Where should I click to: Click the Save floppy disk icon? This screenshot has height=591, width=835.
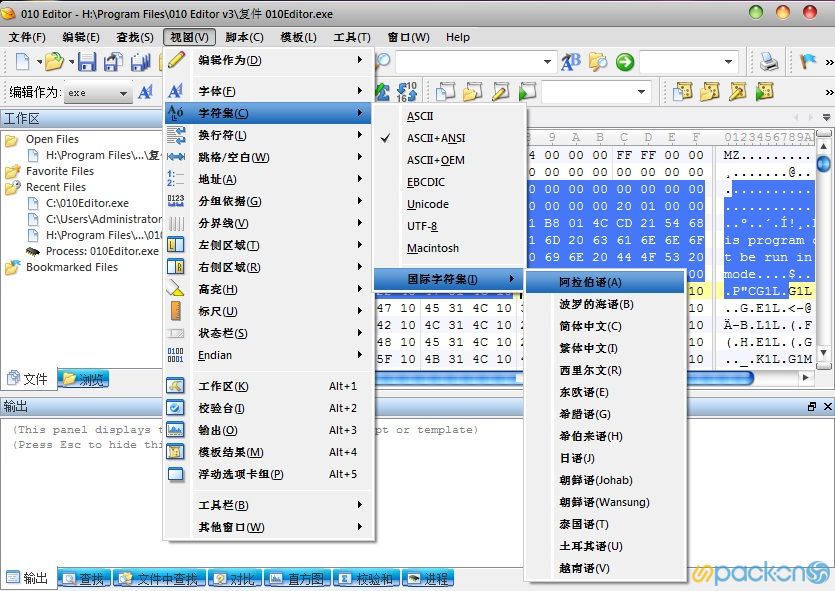pyautogui.click(x=87, y=62)
